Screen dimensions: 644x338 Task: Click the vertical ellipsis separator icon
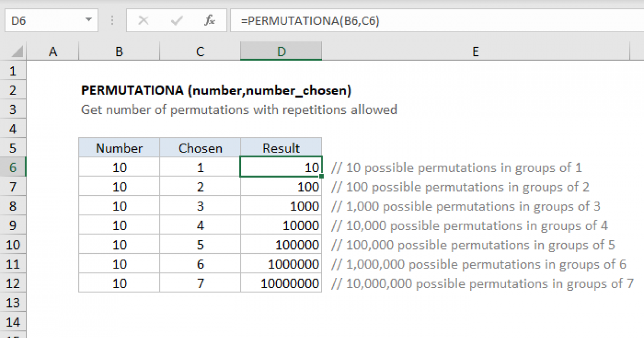(112, 20)
